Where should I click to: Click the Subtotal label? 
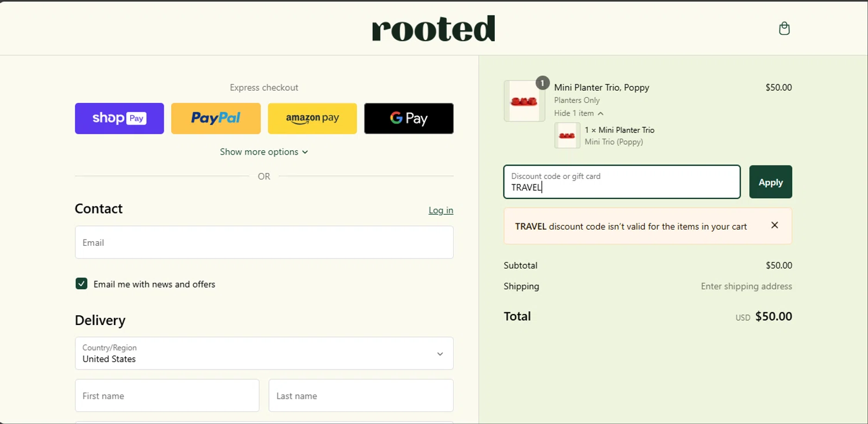pos(521,266)
